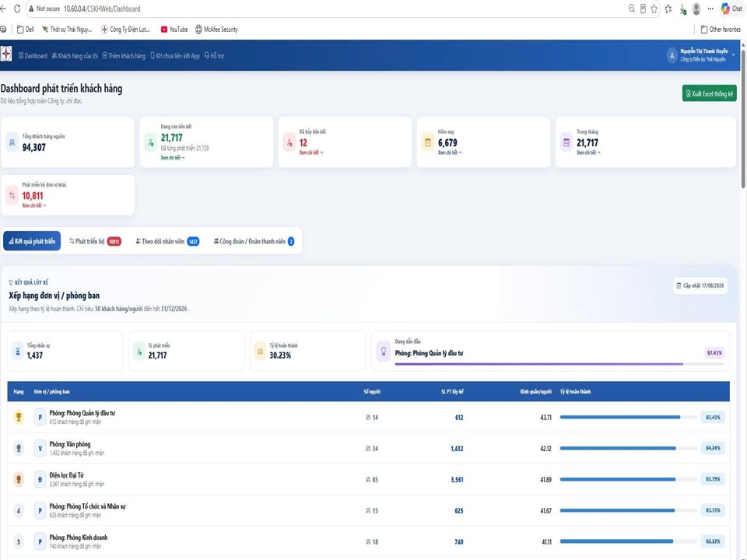Expand the user account dropdown arrow
The height and width of the screenshot is (560, 747).
coord(733,55)
